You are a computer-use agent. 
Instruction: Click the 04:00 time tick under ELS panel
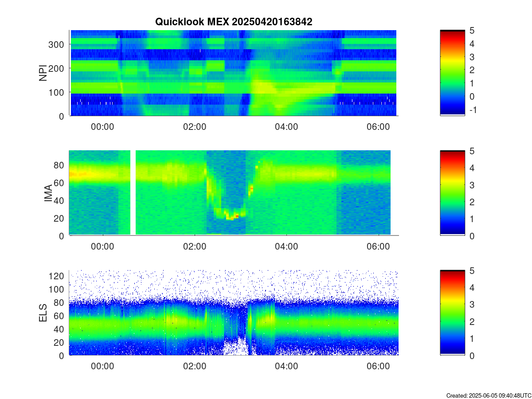(x=286, y=366)
